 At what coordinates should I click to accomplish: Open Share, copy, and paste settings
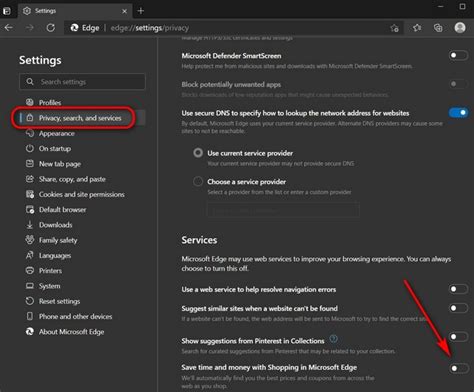click(72, 179)
